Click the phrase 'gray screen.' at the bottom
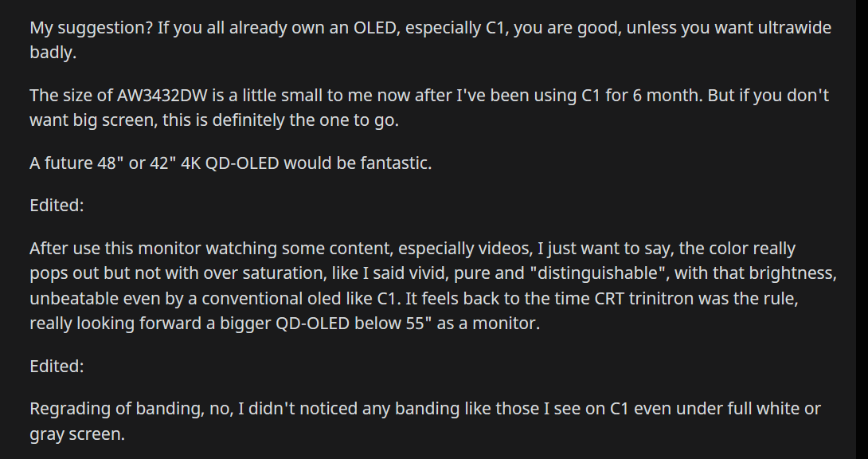This screenshot has height=459, width=868. pyautogui.click(x=77, y=434)
